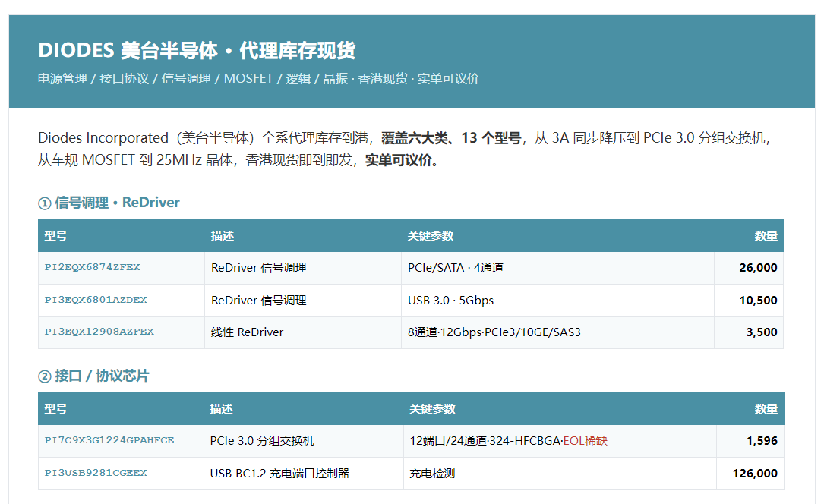Select part number PI7C9X3G1224GPAHFCE
This screenshot has height=504, width=824.
point(109,440)
